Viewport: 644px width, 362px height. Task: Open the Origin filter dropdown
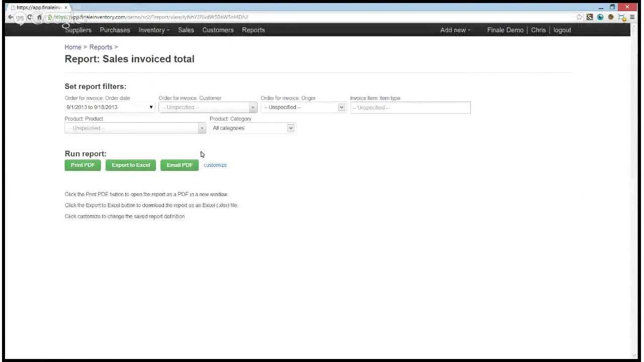point(303,108)
